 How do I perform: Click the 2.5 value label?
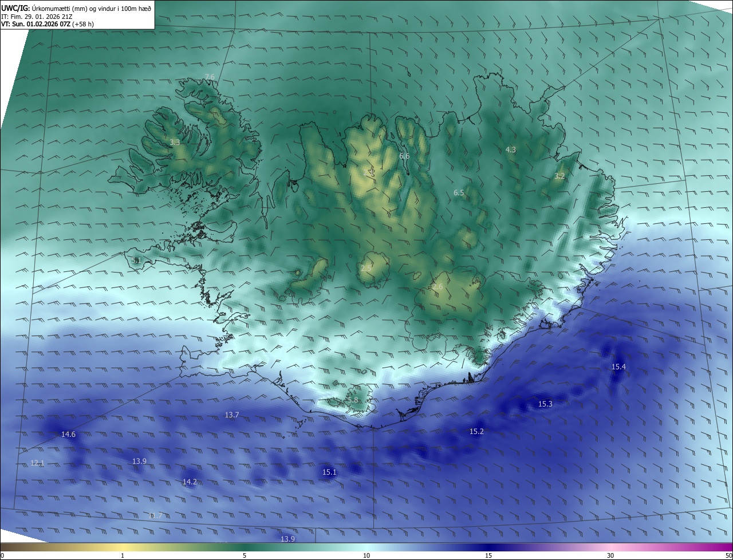(x=366, y=267)
